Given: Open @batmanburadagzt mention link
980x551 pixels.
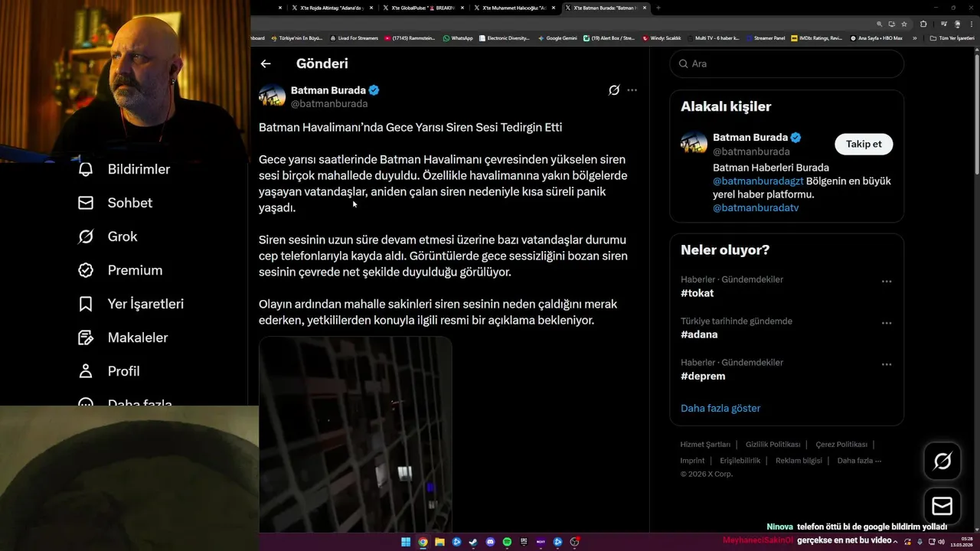Looking at the screenshot, I should coord(758,181).
